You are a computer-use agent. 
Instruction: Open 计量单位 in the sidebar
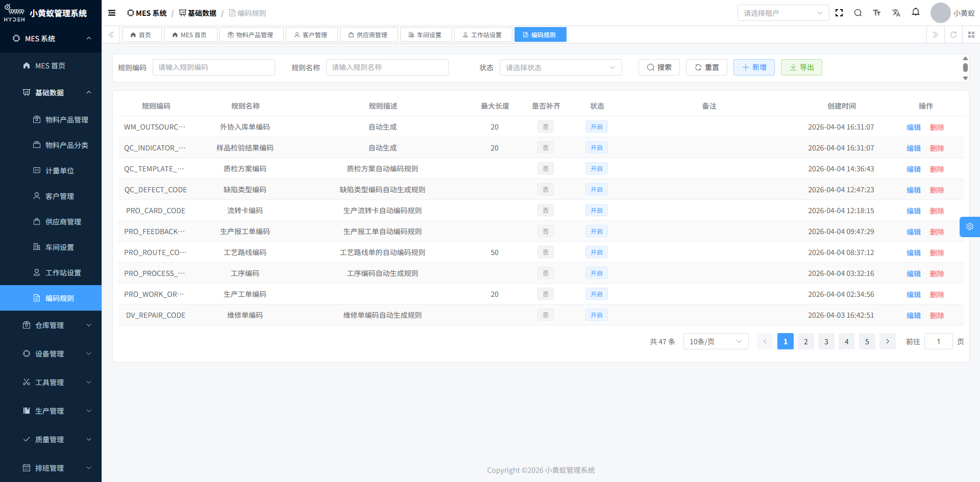pyautogui.click(x=51, y=170)
